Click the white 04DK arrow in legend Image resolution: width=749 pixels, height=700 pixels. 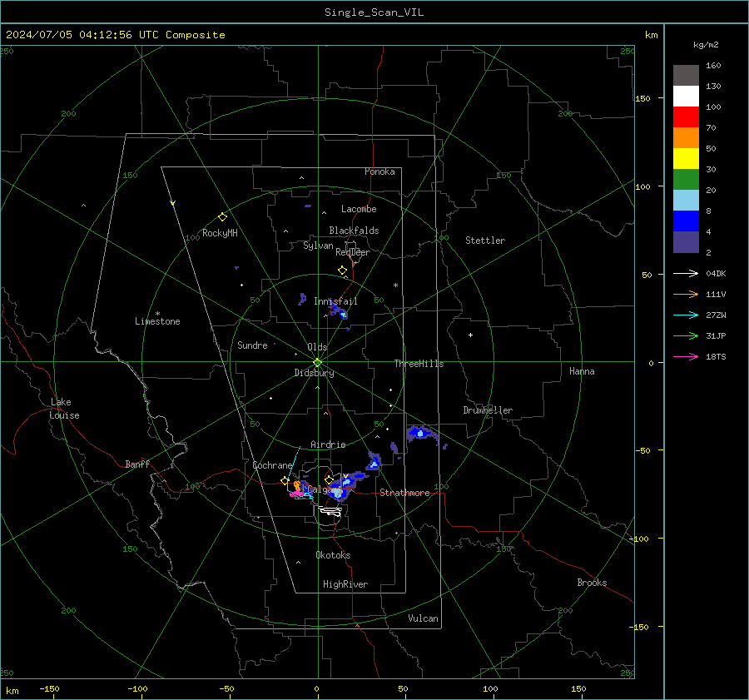(x=686, y=273)
